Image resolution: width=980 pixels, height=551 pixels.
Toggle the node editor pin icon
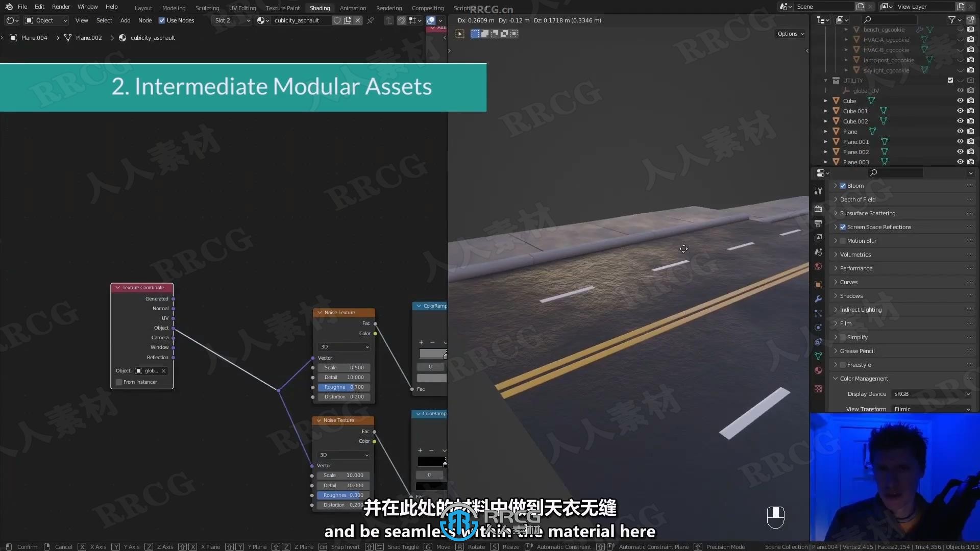[371, 20]
